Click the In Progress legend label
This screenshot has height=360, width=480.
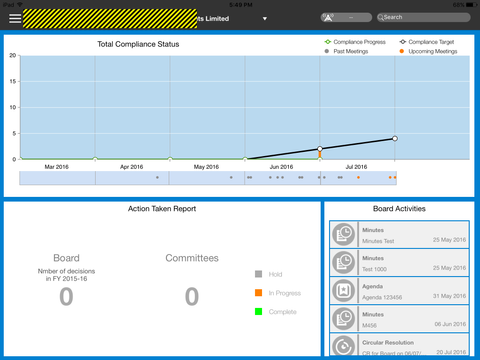[285, 293]
